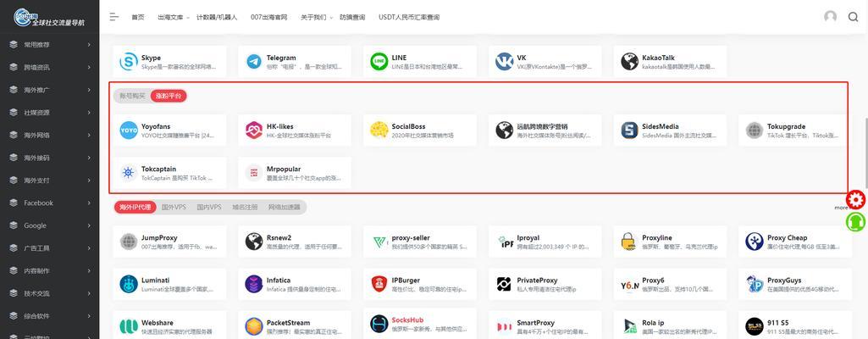Open 防骗查询 in the top navigation
Image resolution: width=868 pixels, height=339 pixels.
(x=352, y=17)
